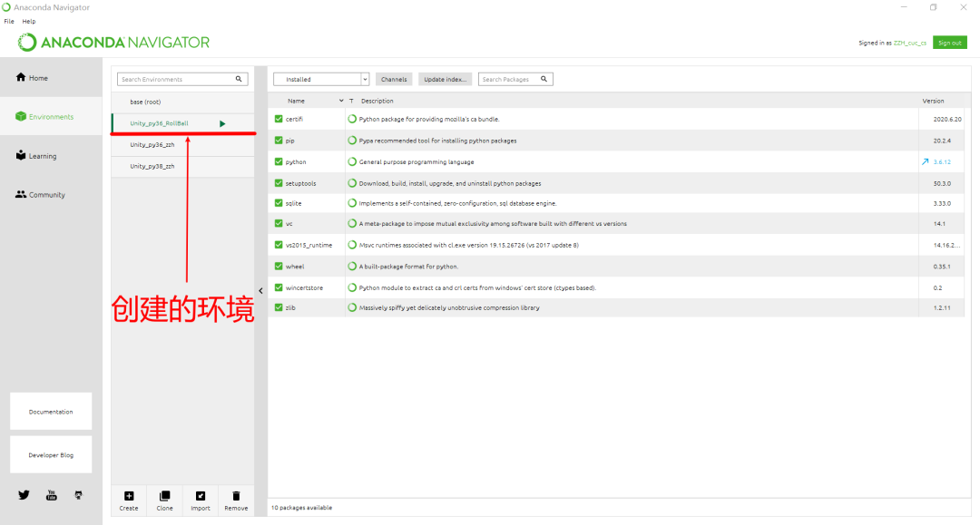Click the search icon in Search Environments
The image size is (980, 525).
click(238, 79)
